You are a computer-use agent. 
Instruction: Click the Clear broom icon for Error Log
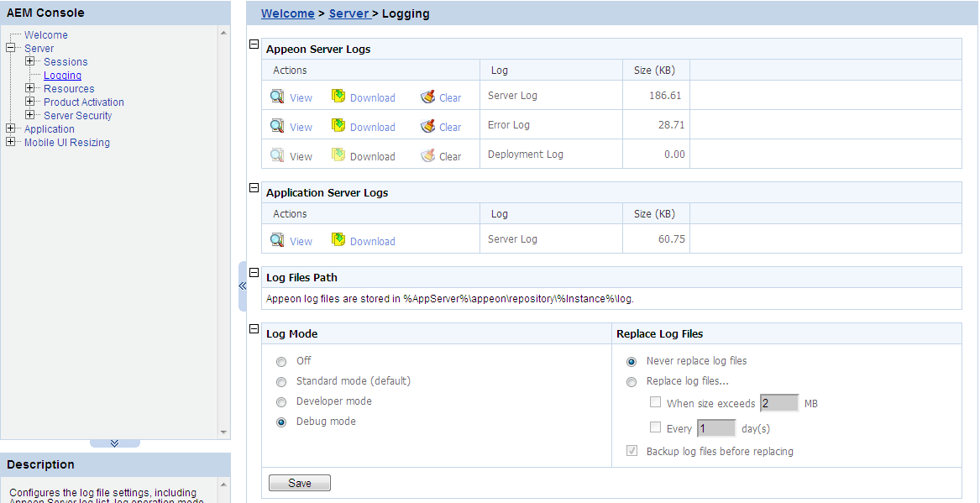pyautogui.click(x=428, y=126)
